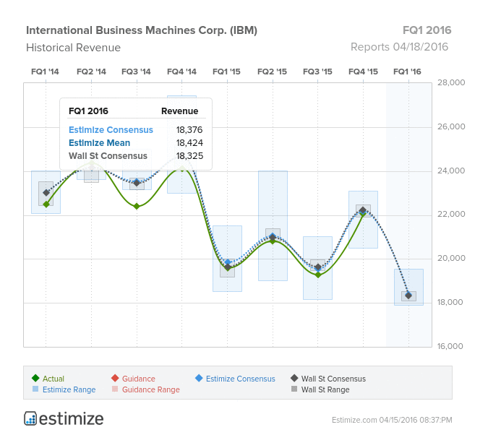Screen dimensions: 488x448
Task: Click the 28,000 axis label
Action: (x=451, y=82)
